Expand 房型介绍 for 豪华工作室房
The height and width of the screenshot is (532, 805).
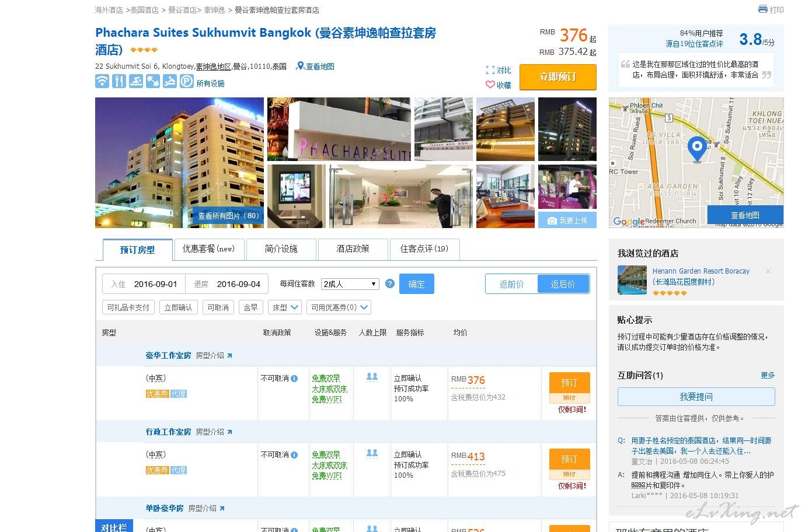pyautogui.click(x=214, y=355)
